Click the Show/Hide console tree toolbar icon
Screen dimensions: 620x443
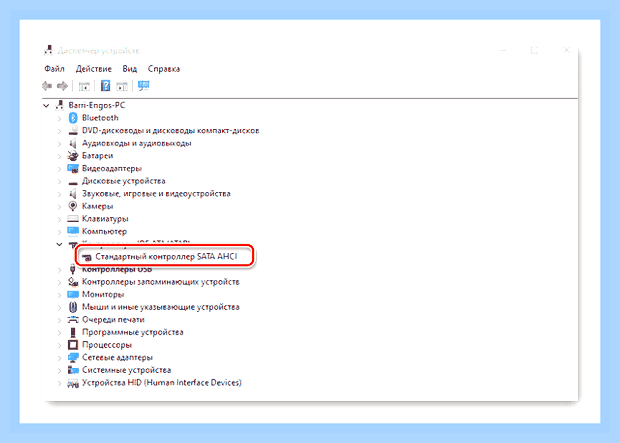[84, 86]
